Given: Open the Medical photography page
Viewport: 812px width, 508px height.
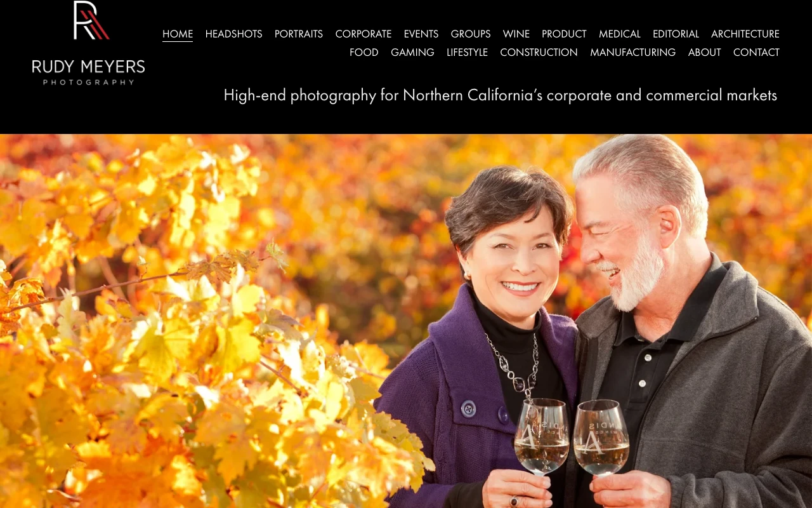Looking at the screenshot, I should [x=620, y=34].
